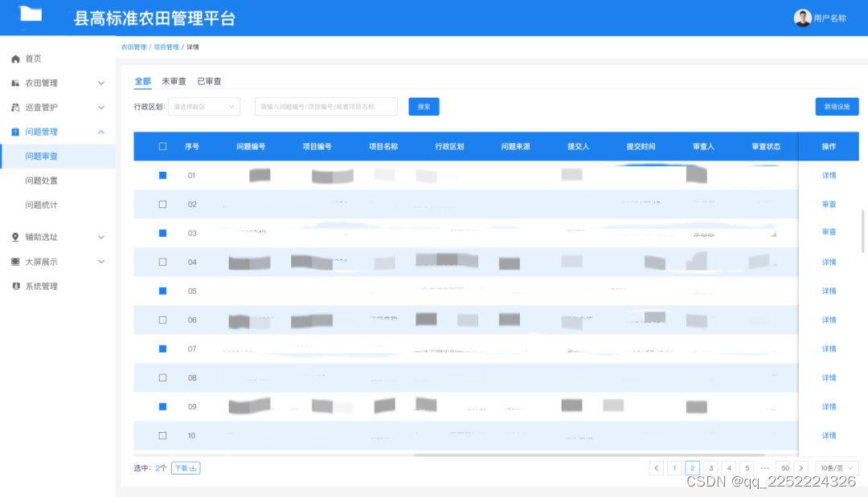Uncheck the checkbox for row 07
Image resolution: width=868 pixels, height=497 pixels.
click(x=162, y=348)
